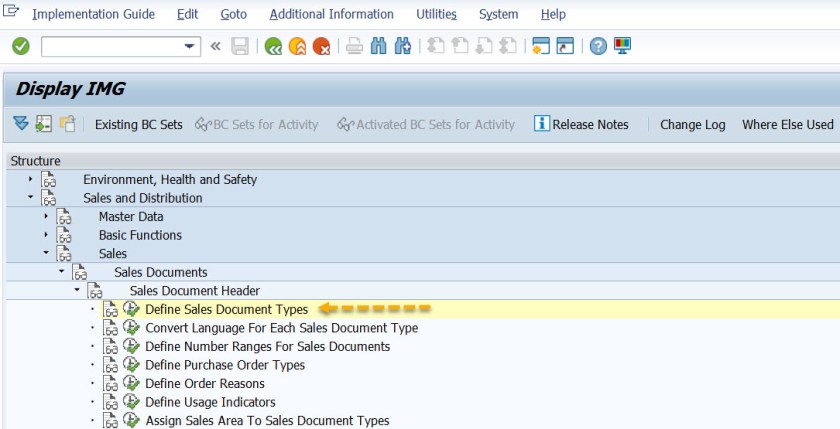
Task: Click the Find binoculars icon
Action: (378, 47)
